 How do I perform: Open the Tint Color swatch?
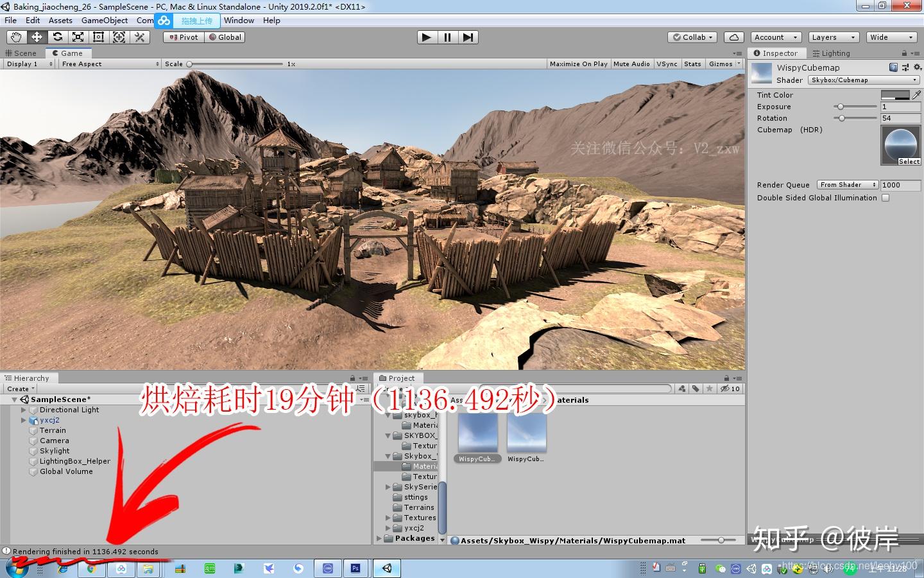point(895,95)
